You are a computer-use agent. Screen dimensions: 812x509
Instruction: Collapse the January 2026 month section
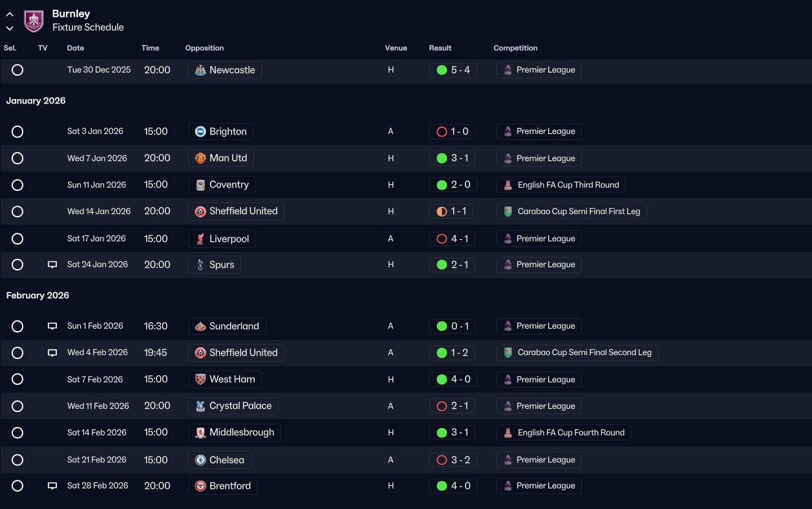pos(36,101)
